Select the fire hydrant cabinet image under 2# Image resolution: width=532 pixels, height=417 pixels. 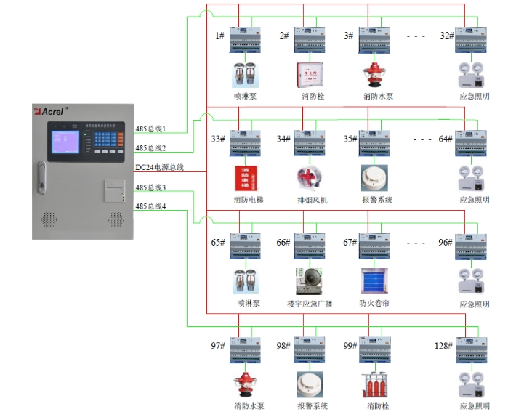point(310,76)
